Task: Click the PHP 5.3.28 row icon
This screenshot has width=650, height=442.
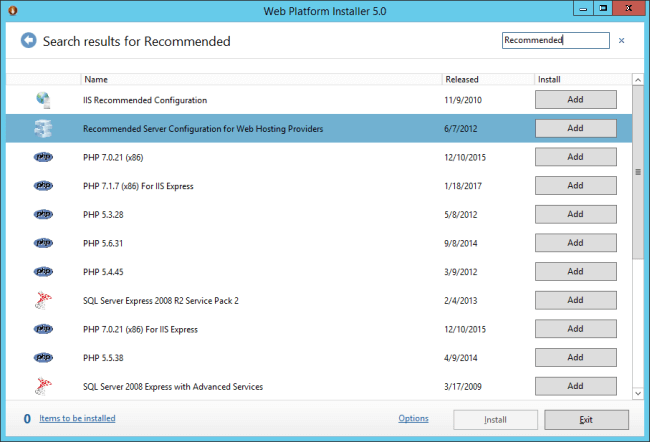Action: click(x=43, y=214)
